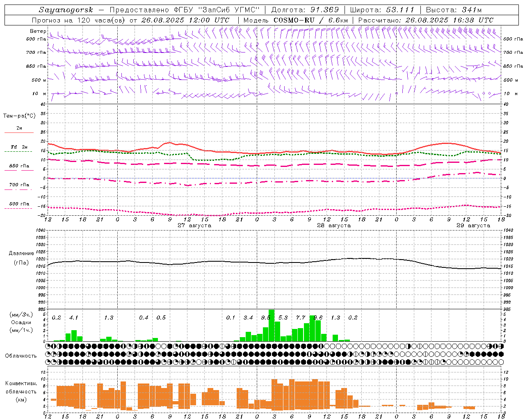Click the 'Долгота: 91.369' header field
The height and width of the screenshot is (420, 525).
305,10
